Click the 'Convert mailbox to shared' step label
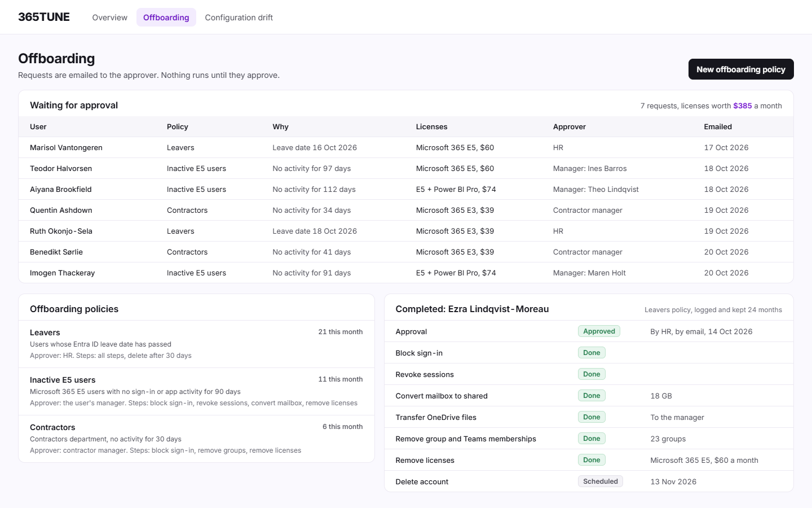The image size is (812, 508). tap(442, 396)
